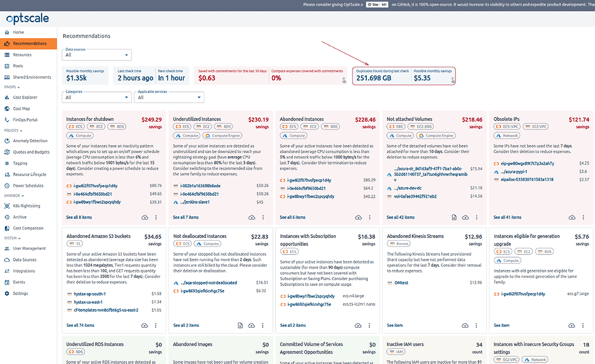Click the Last check time 2 hours ago
Screen dimensions: 595x364
point(135,78)
